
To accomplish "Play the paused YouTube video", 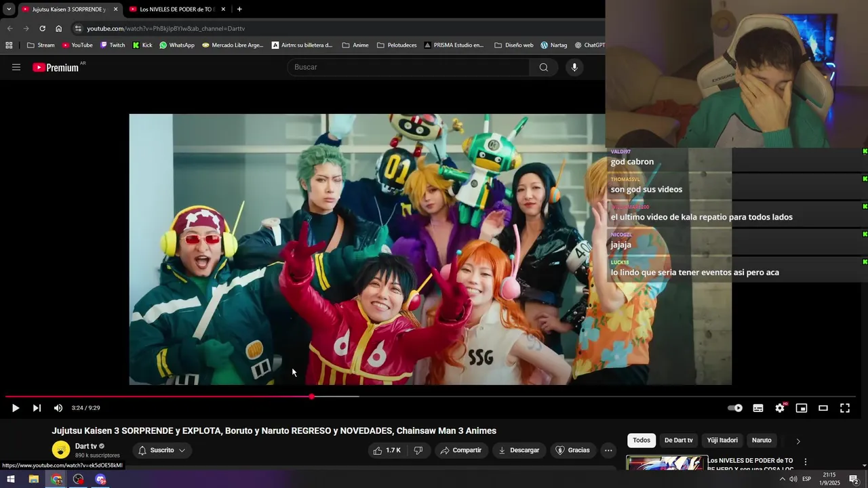I will click(x=16, y=408).
